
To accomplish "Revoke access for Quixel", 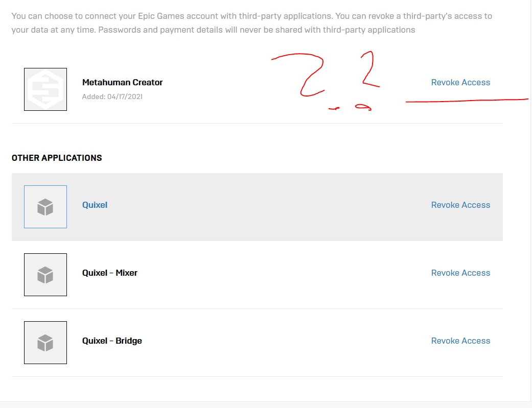I will tap(460, 205).
